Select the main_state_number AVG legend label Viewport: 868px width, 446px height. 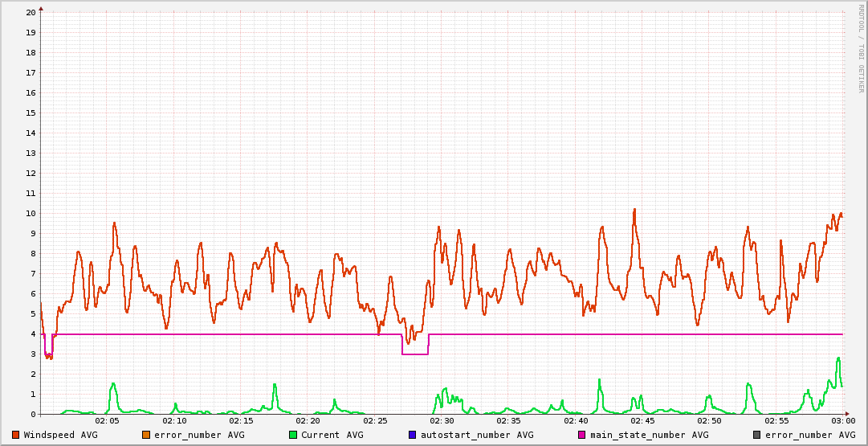tap(650, 435)
